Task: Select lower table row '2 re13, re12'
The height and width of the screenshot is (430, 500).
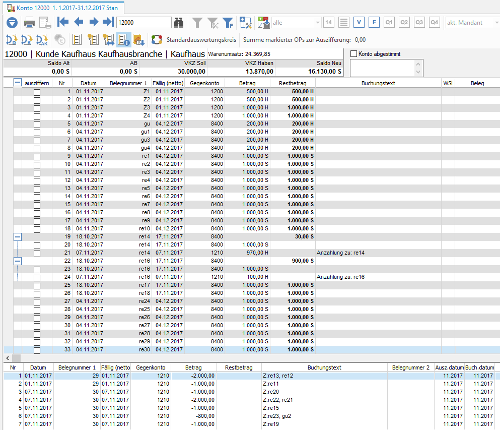Action: pyautogui.click(x=252, y=376)
